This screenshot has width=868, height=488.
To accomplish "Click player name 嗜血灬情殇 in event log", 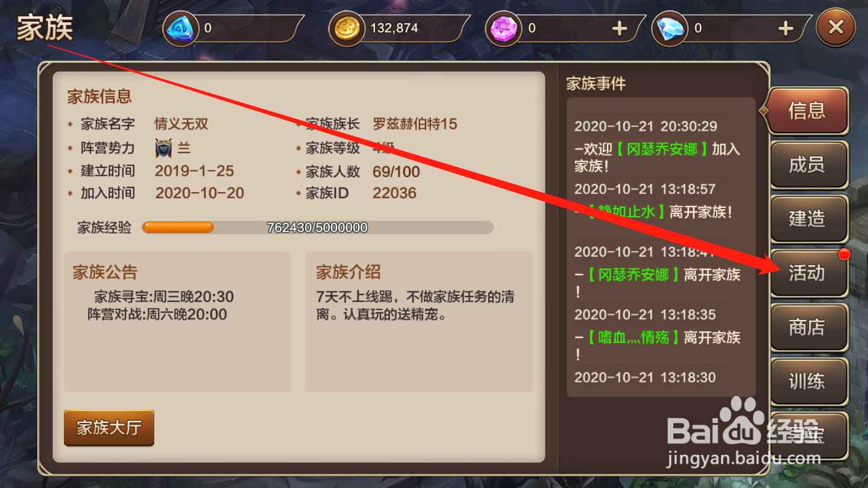I will [634, 337].
